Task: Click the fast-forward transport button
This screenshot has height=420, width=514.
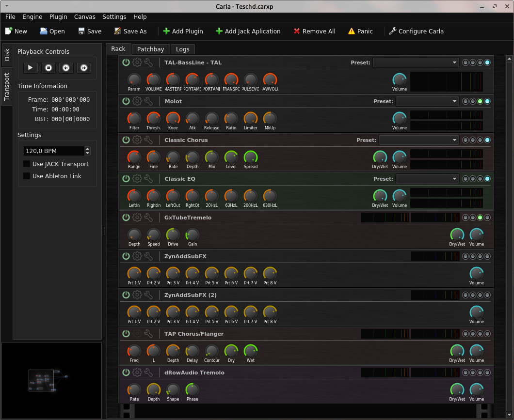Action: tap(84, 68)
